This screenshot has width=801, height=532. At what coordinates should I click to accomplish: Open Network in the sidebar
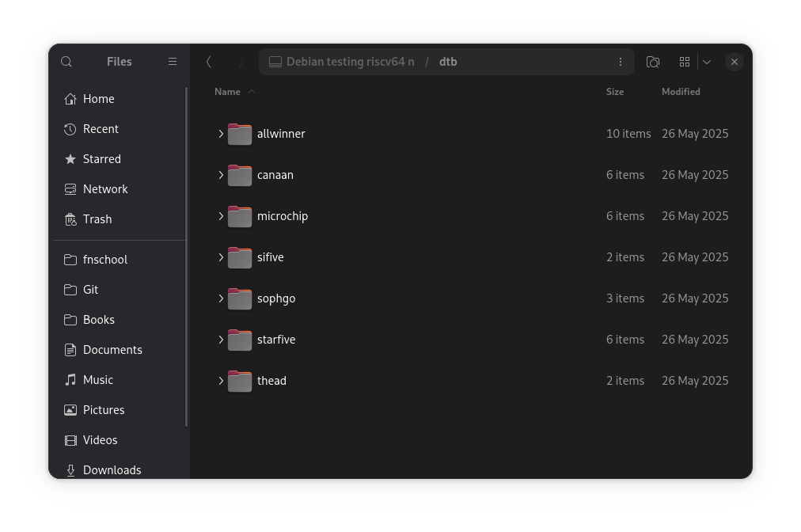pos(119,189)
